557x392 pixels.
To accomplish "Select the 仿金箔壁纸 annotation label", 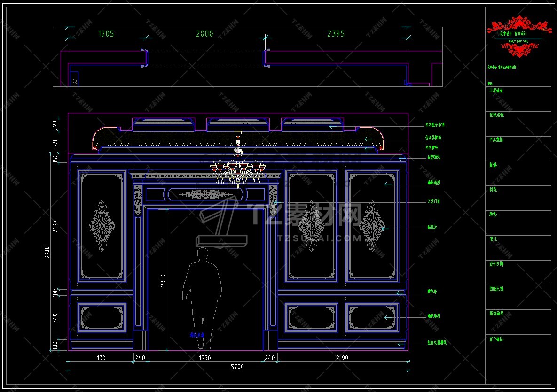I will (433, 138).
